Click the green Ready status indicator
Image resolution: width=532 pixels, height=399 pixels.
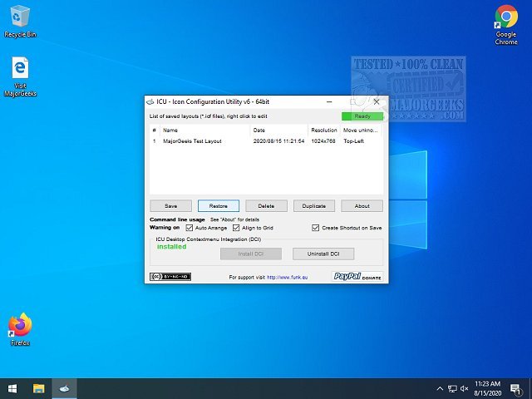pos(362,116)
